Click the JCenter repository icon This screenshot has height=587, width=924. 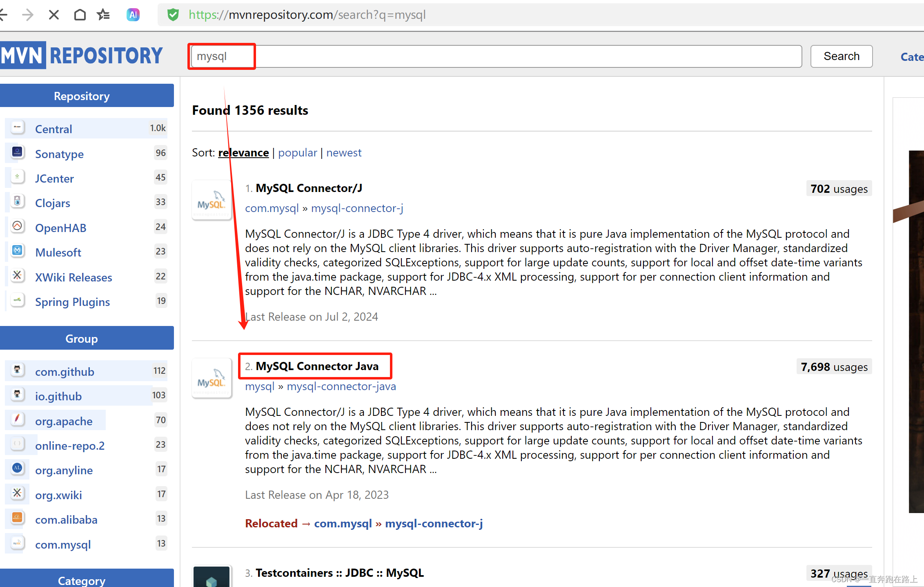[17, 177]
